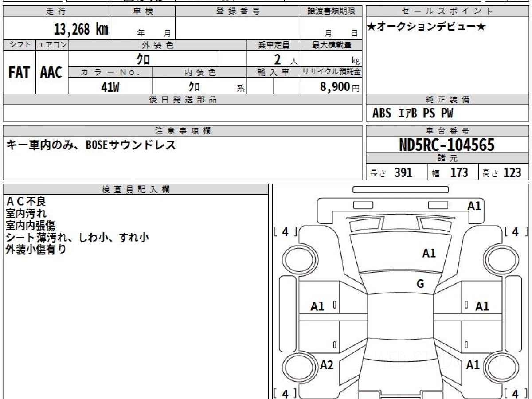532x399 pixels.
Task: Select the 長さ 391 dimension cell
Action: point(397,172)
